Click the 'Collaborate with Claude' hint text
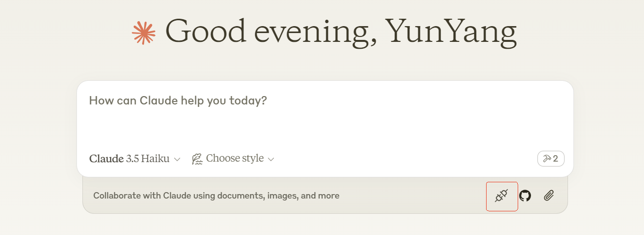This screenshot has width=644, height=235. coord(216,196)
